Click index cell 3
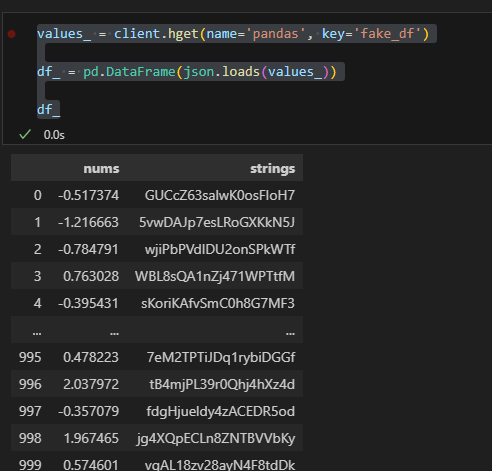The height and width of the screenshot is (471, 492). coord(38,276)
